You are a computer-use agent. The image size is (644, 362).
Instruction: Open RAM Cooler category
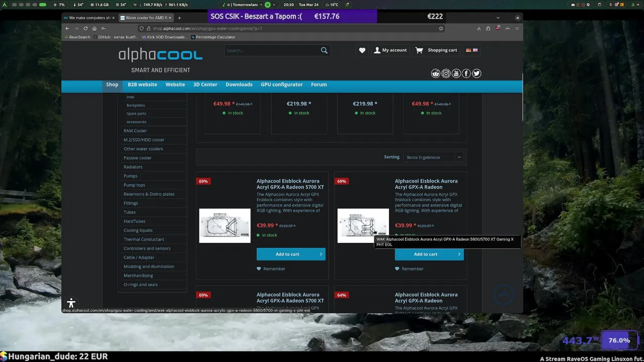pyautogui.click(x=135, y=131)
